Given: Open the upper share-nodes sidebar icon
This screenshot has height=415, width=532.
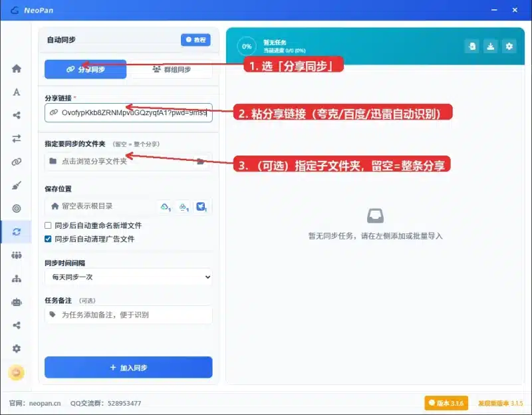Looking at the screenshot, I should tap(16, 115).
